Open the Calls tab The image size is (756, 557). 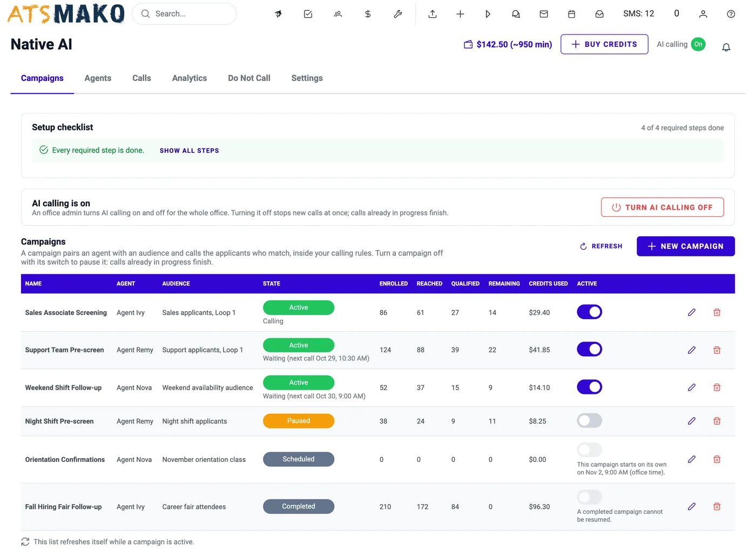(x=141, y=78)
